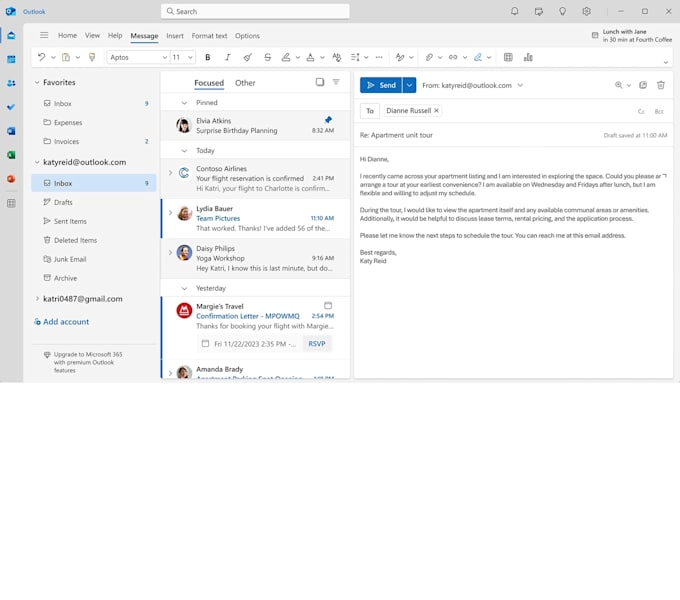Open the Help ribbon tab
Image resolution: width=680 pixels, height=600 pixels.
point(115,36)
